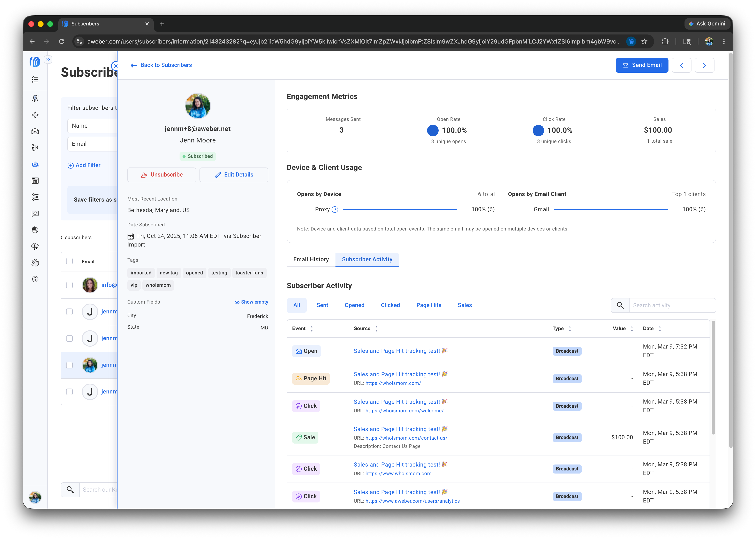Switch to the Email History tab
This screenshot has width=756, height=539.
[x=311, y=259]
